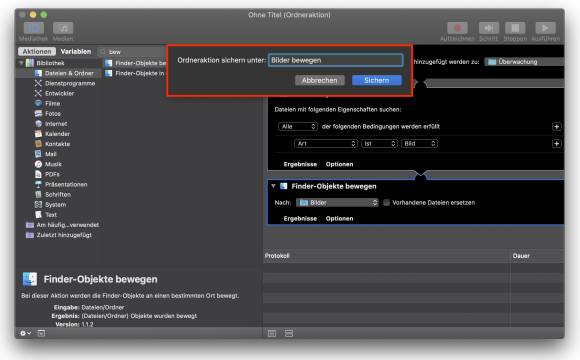The width and height of the screenshot is (580, 360).
Task: Add a condition with top plus button
Action: [556, 127]
